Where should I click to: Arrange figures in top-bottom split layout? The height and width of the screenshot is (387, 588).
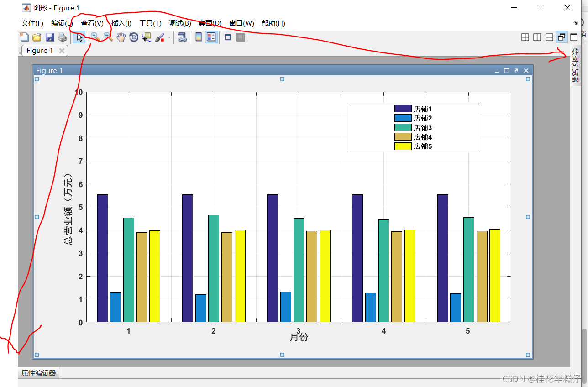[550, 37]
